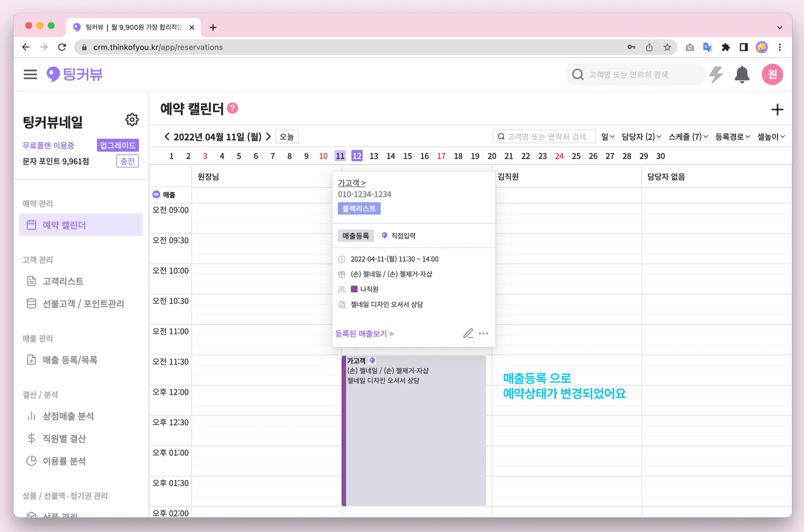Expand the 스케줄 (7) dropdown
This screenshot has height=532, width=804.
(x=688, y=137)
